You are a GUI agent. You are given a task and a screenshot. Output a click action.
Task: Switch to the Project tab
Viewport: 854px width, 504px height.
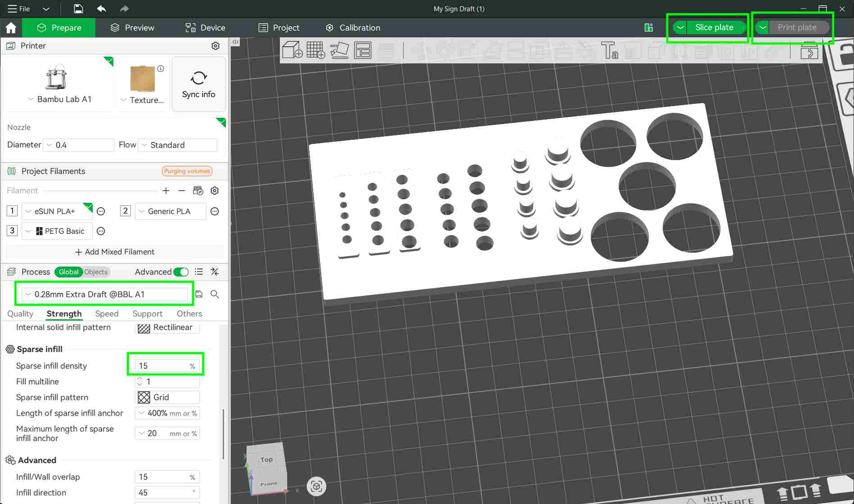click(x=279, y=28)
